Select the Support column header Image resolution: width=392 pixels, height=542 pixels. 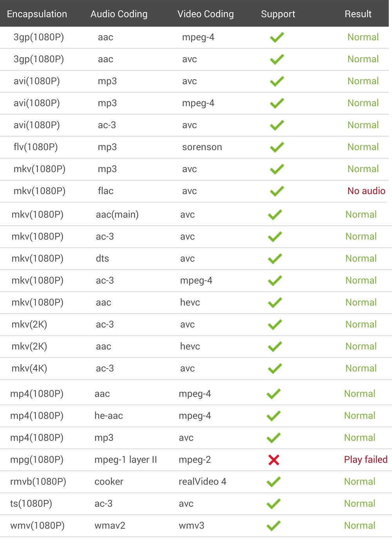tap(278, 14)
